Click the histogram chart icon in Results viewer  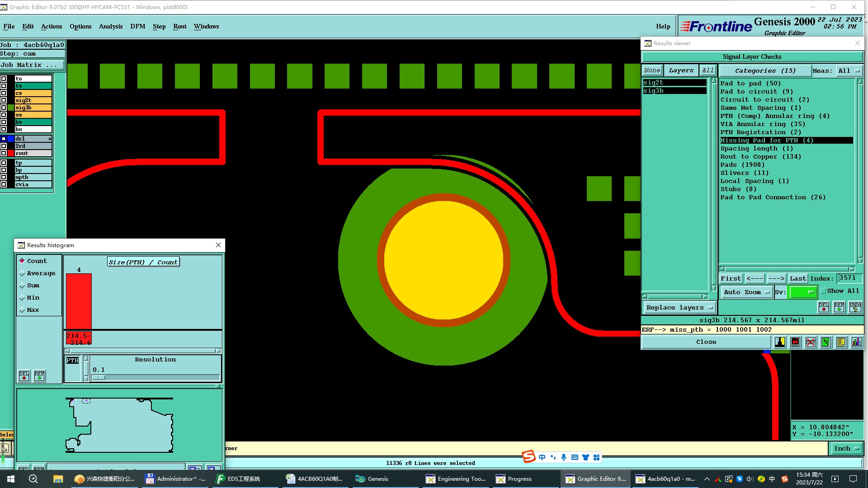pyautogui.click(x=856, y=342)
